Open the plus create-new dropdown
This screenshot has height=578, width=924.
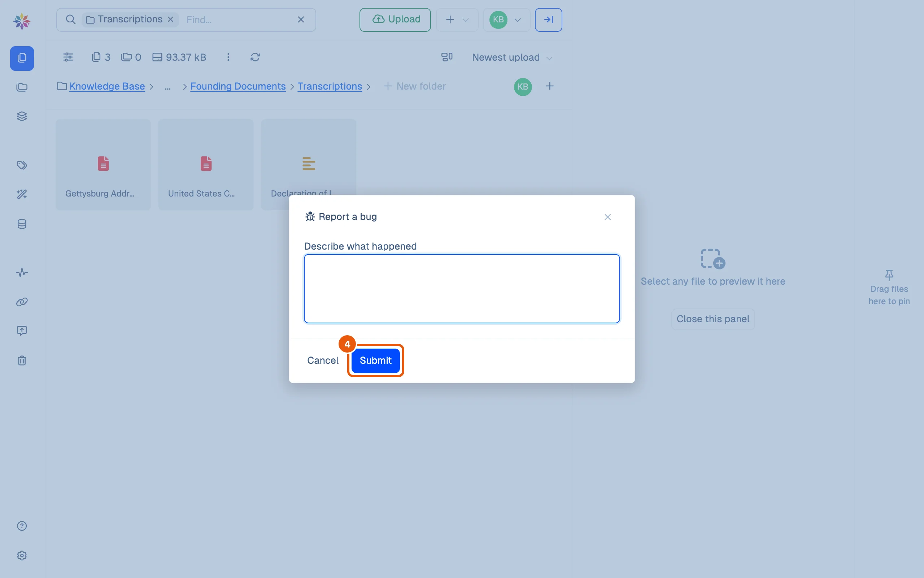[457, 20]
